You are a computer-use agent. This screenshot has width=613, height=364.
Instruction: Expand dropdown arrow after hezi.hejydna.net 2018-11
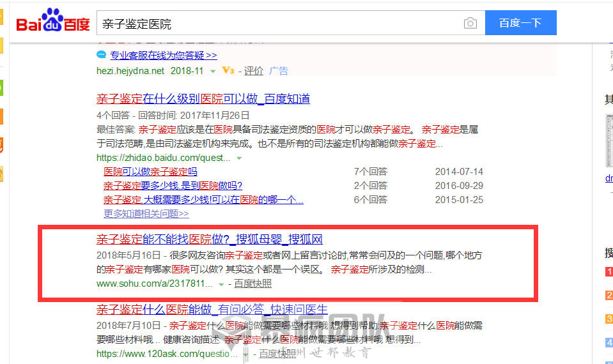[213, 71]
